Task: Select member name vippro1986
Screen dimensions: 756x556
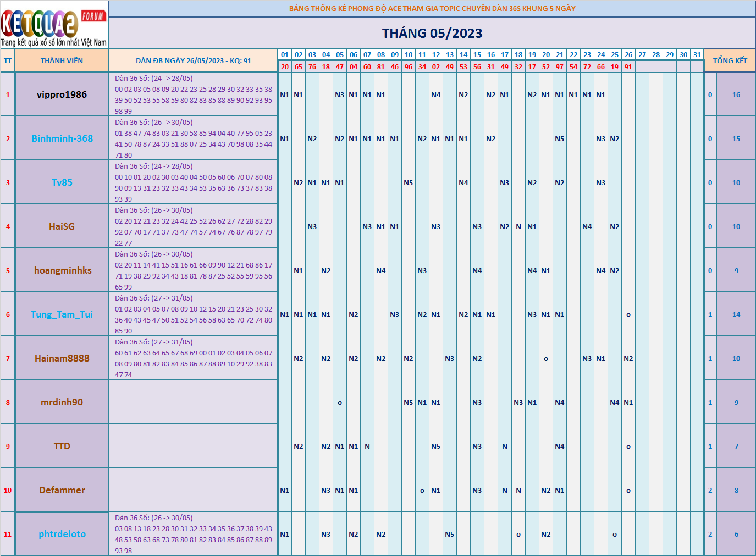Action: tap(62, 94)
